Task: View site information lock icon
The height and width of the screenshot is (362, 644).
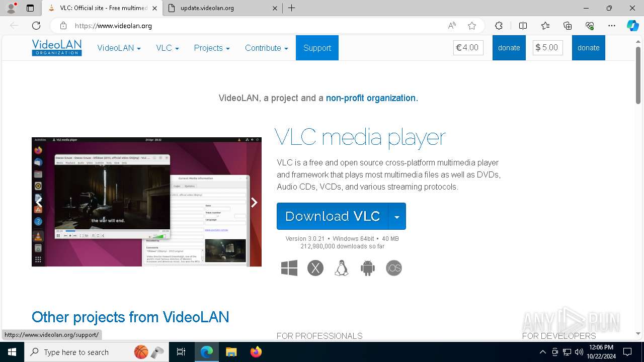Action: pyautogui.click(x=63, y=26)
